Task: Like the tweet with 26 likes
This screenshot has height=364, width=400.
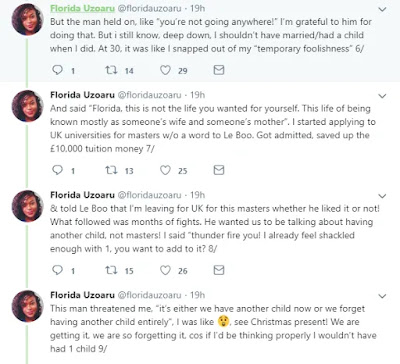Action: tap(165, 270)
